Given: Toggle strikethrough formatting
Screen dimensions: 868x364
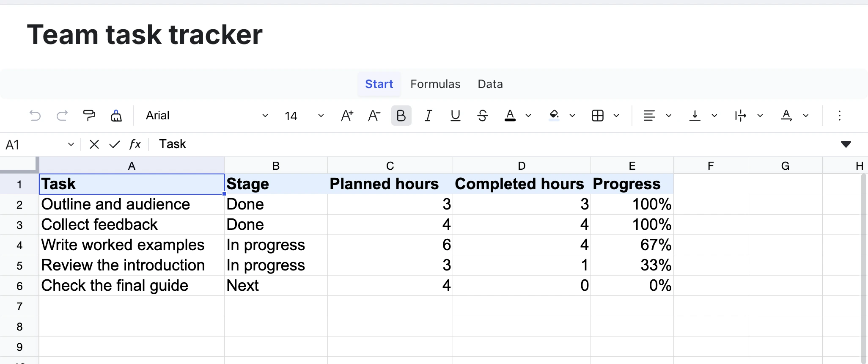Looking at the screenshot, I should (482, 116).
